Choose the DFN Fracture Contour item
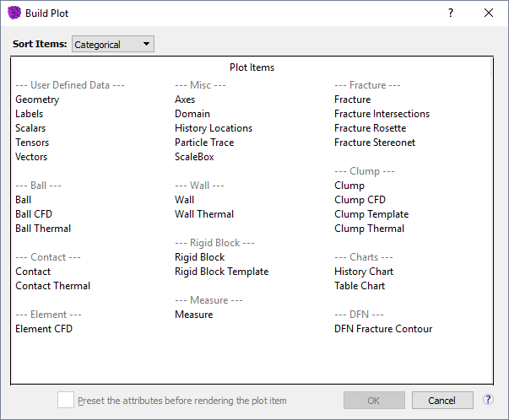Viewport: 509px width, 420px height. click(x=383, y=329)
